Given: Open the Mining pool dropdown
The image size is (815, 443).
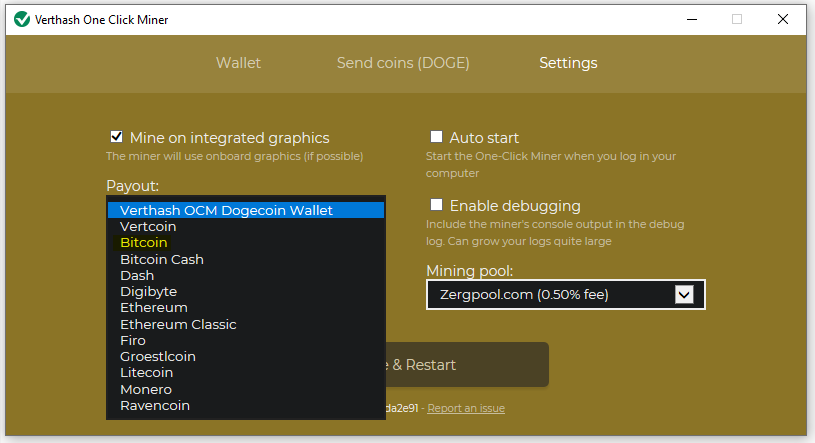Looking at the screenshot, I should (566, 295).
